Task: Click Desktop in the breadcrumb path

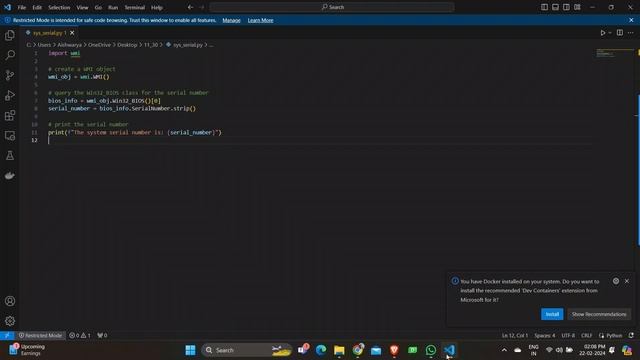Action: [127, 45]
